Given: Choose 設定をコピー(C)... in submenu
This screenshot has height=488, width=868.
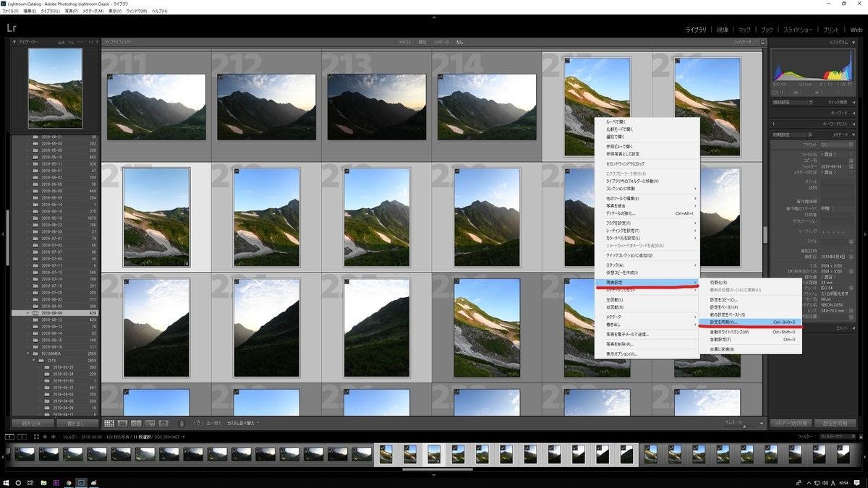Looking at the screenshot, I should pos(751,299).
